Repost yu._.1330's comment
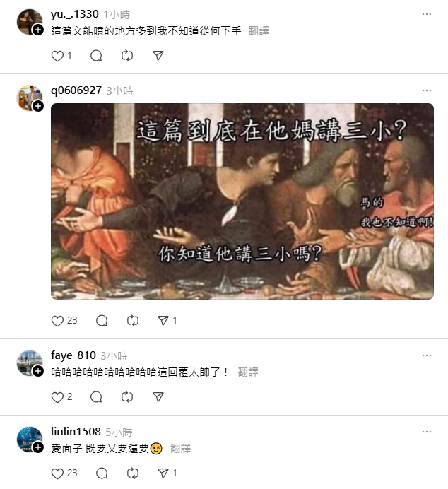This screenshot has height=489, width=448. point(127,56)
